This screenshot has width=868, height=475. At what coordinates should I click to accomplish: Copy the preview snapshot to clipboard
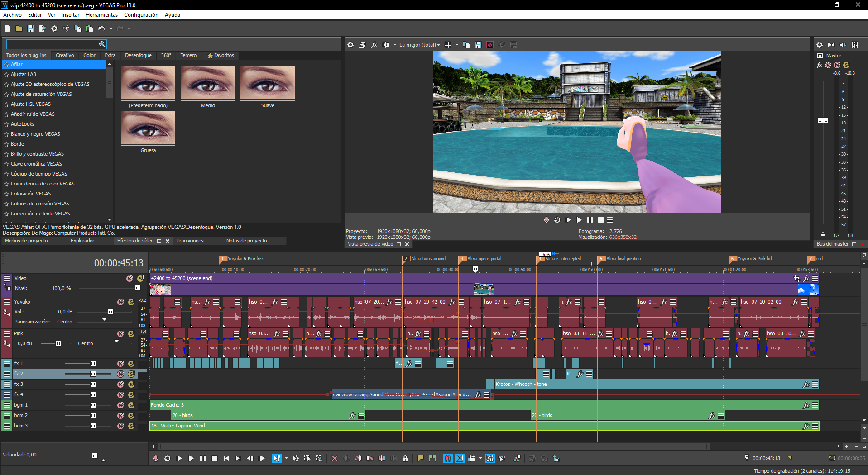(466, 45)
